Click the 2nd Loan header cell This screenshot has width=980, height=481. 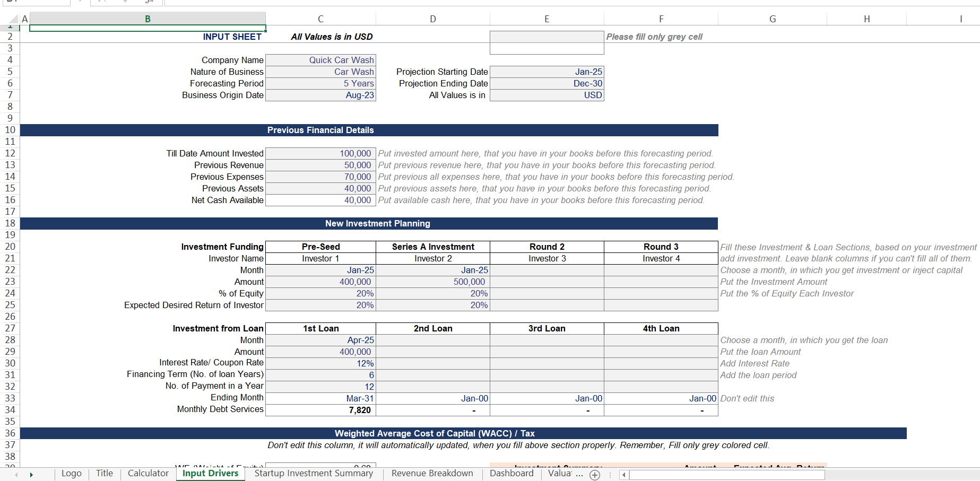click(433, 328)
